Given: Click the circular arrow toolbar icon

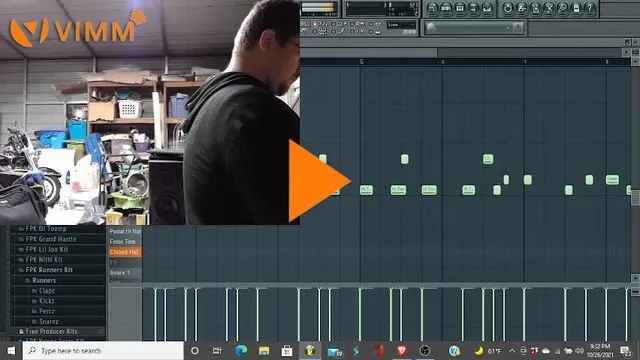Looking at the screenshot, I should 508,8.
